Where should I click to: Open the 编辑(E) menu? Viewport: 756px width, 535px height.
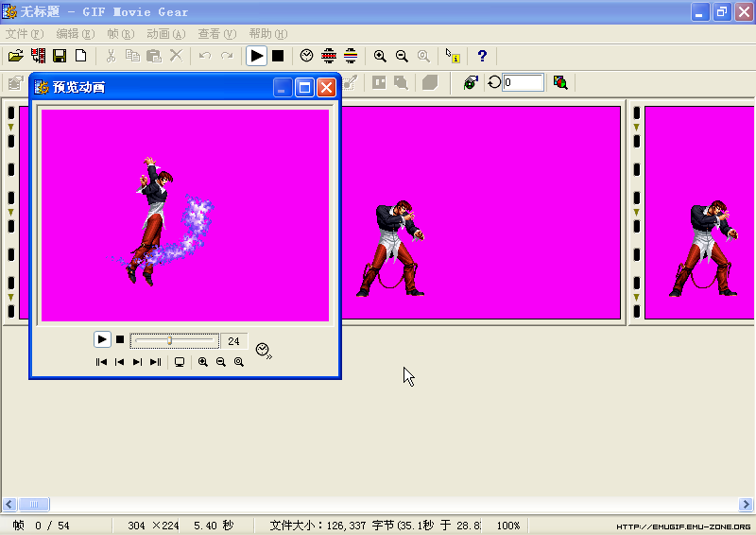pyautogui.click(x=76, y=34)
